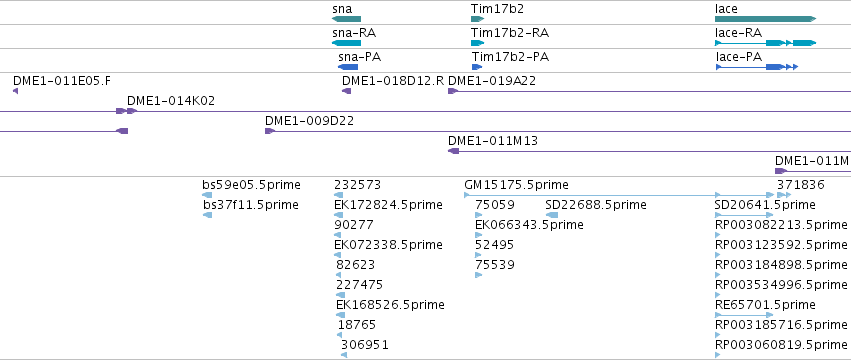Click the DME1-011M13 feature label
This screenshot has height=360, width=851.
click(493, 141)
